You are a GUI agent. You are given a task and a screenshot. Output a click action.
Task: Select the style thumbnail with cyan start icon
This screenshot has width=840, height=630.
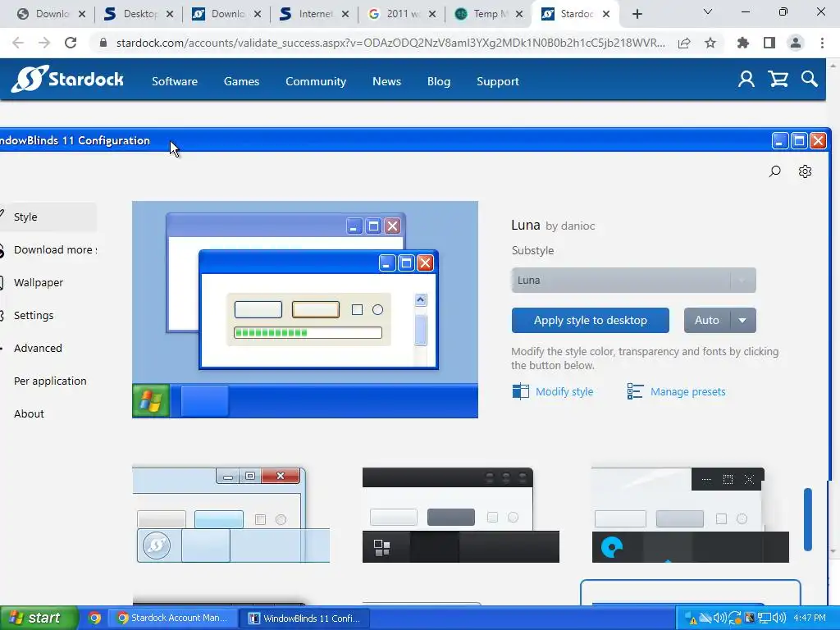click(690, 514)
